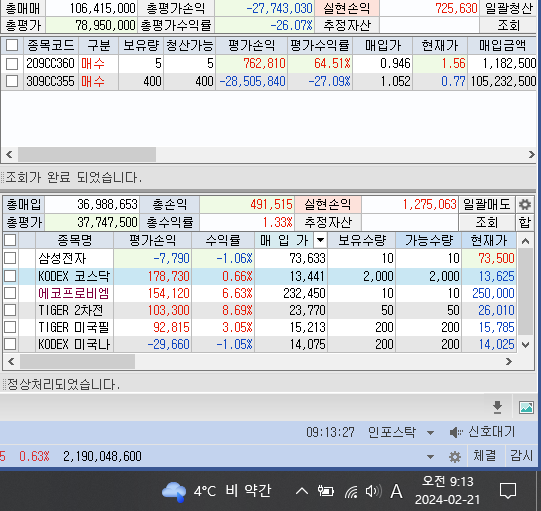Open Wi-Fi network icon

coord(351,491)
